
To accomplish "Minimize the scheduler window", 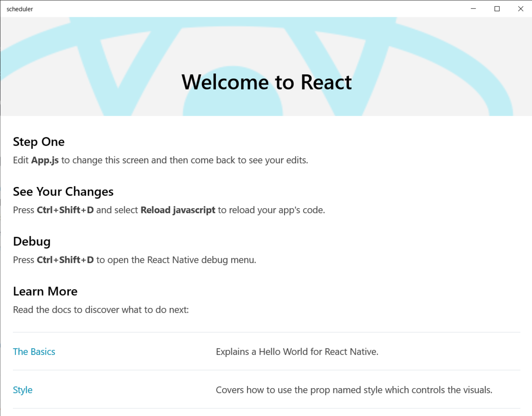I will point(473,9).
